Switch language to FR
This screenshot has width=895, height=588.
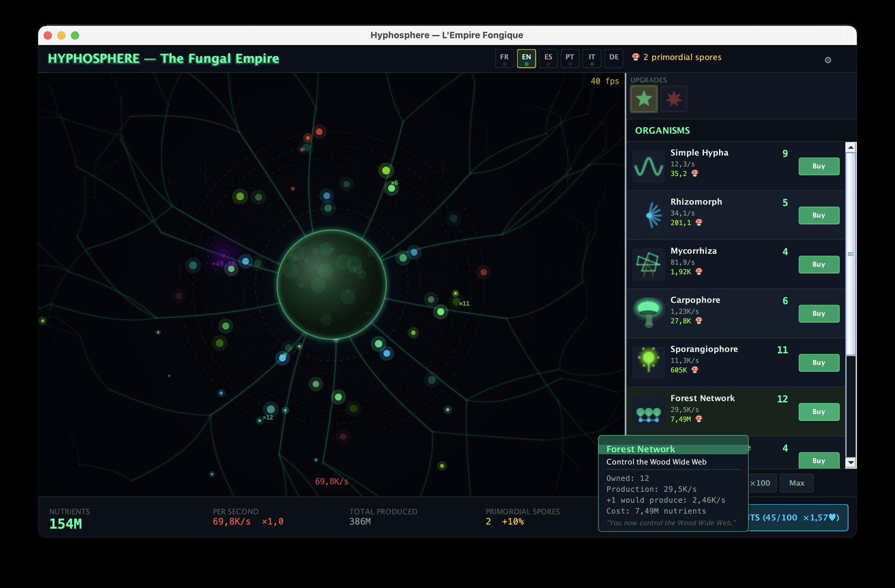click(504, 58)
